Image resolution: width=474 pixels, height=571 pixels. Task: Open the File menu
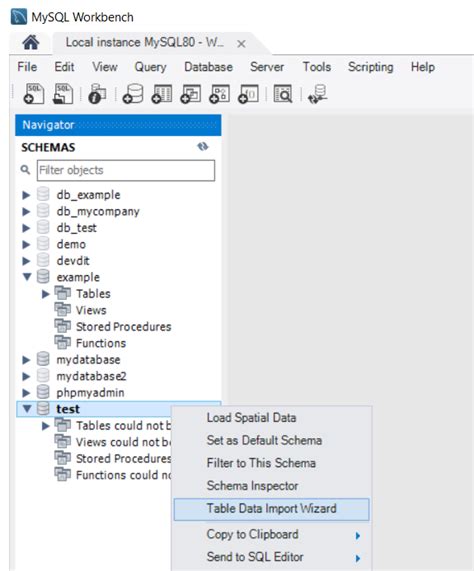pos(27,67)
